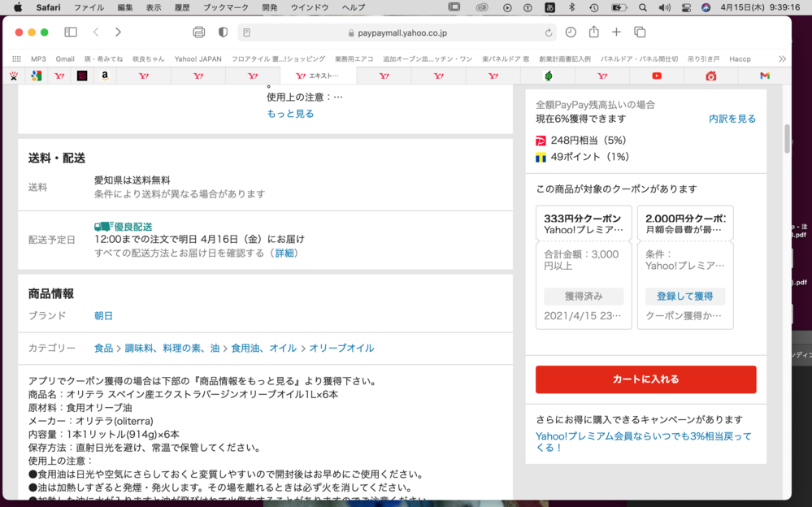This screenshot has height=507, width=812.
Task: Open Control Center in menu bar
Action: [x=686, y=7]
